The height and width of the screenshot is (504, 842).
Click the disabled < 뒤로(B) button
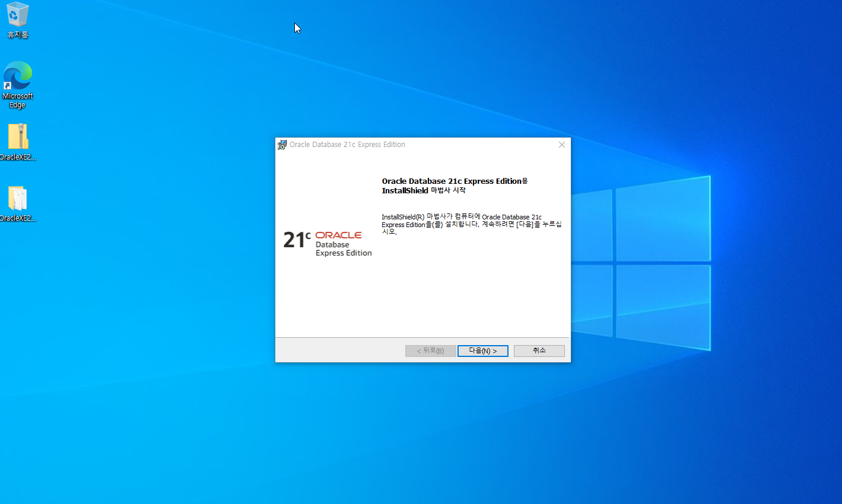[430, 351]
